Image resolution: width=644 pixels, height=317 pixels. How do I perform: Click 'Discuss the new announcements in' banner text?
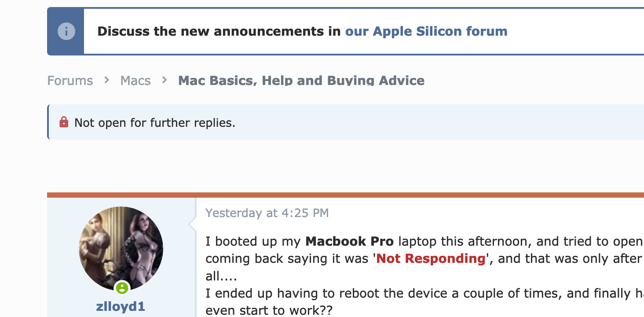[x=219, y=31]
